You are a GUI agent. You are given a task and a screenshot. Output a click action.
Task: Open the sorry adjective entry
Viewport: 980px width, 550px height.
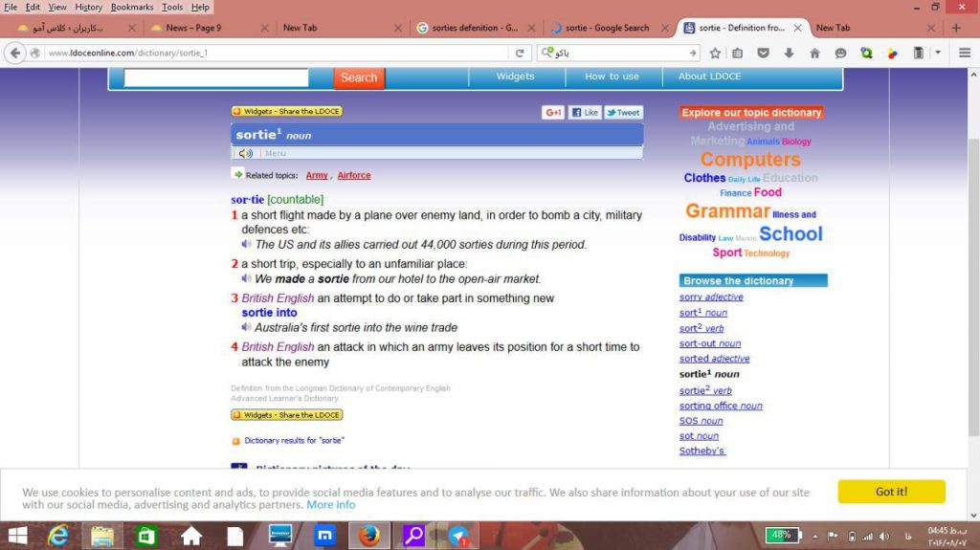711,297
